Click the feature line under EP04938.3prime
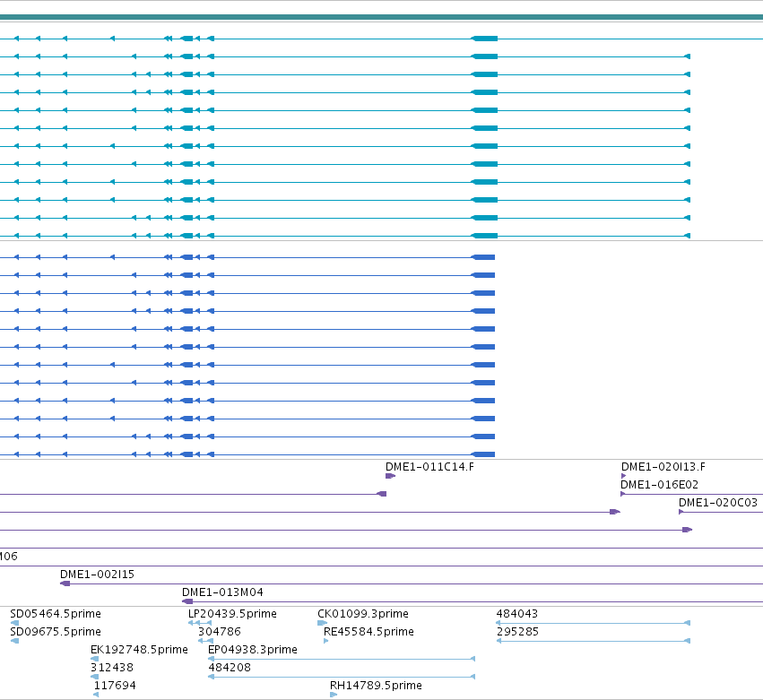The height and width of the screenshot is (700, 763). click(x=342, y=659)
